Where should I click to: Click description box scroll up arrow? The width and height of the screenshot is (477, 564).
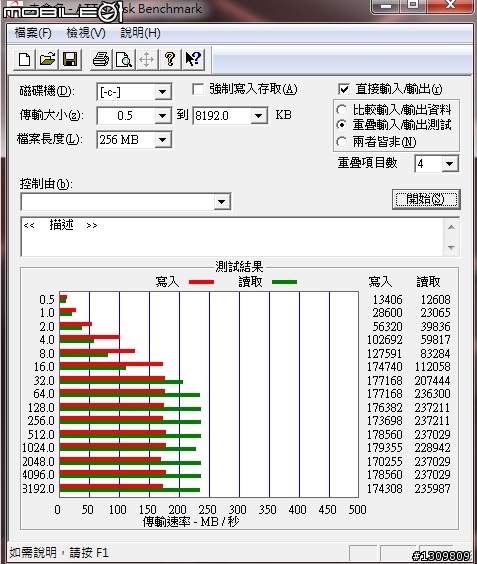point(451,227)
